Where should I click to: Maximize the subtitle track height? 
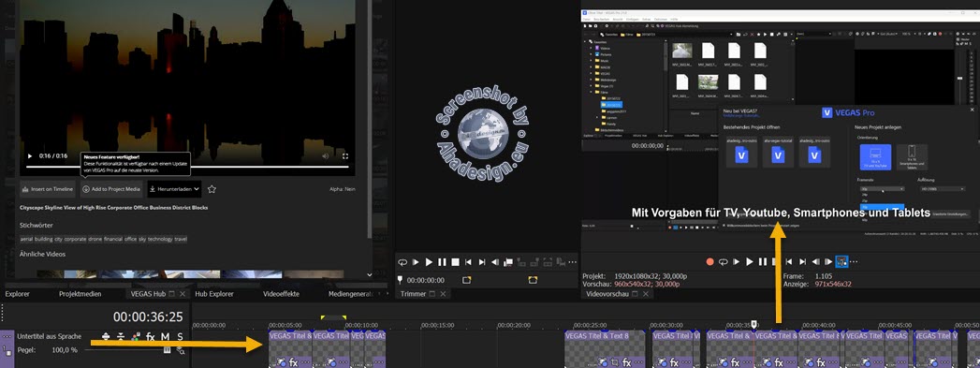(x=105, y=336)
